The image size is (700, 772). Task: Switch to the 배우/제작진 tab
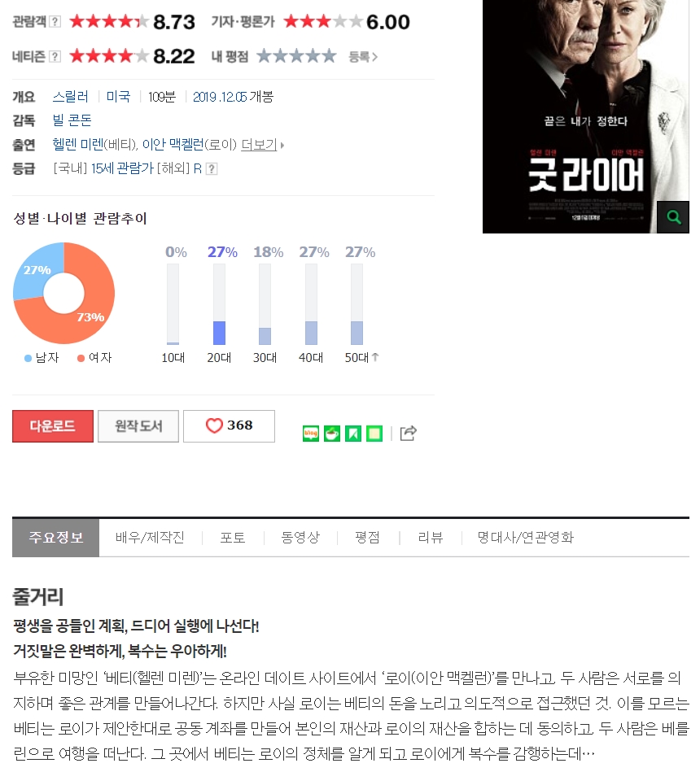pos(151,538)
